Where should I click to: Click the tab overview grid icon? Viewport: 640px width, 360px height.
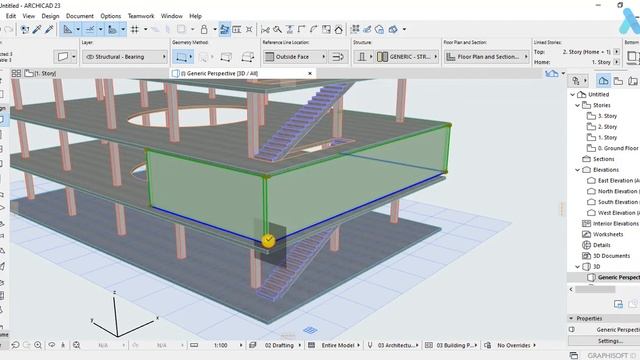click(x=16, y=73)
